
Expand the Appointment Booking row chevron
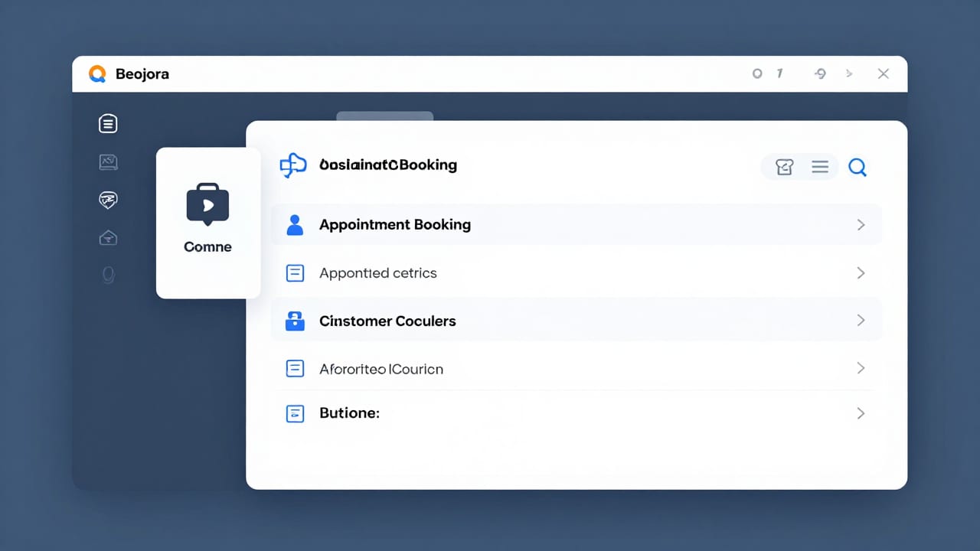click(861, 225)
